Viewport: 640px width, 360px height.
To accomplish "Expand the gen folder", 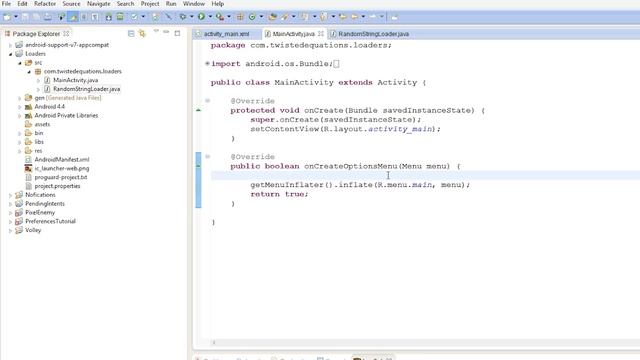I will 20,98.
